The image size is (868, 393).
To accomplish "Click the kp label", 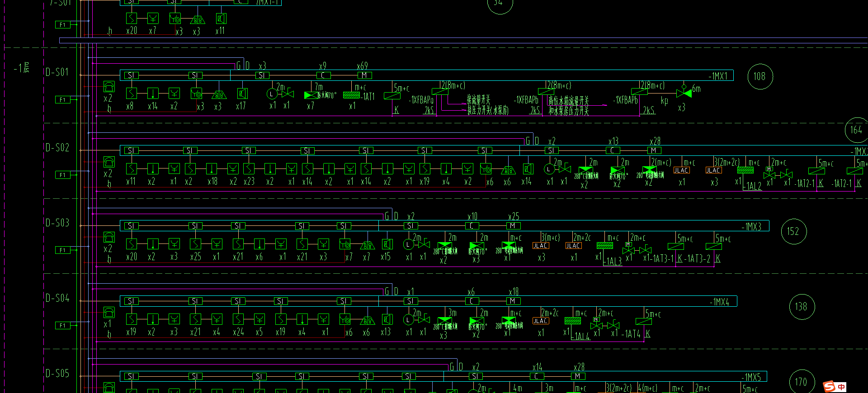I will (x=664, y=100).
